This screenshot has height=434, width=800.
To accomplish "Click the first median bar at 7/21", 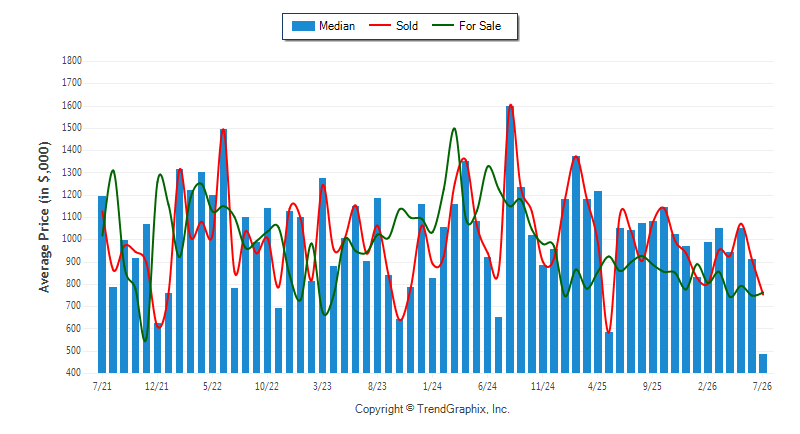I will pyautogui.click(x=102, y=285).
